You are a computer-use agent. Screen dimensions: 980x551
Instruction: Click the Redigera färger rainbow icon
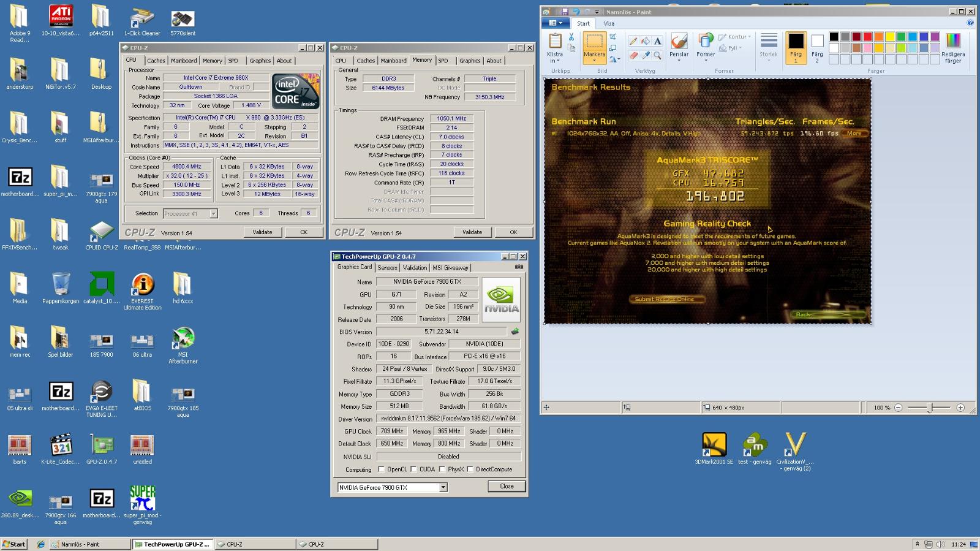(953, 40)
